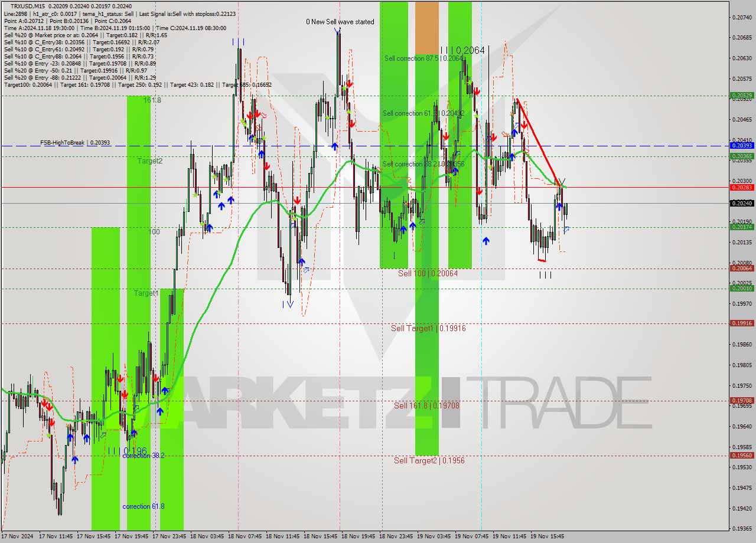
Task: Click '19 Nov 15:45' on time axis
Action: [x=548, y=537]
